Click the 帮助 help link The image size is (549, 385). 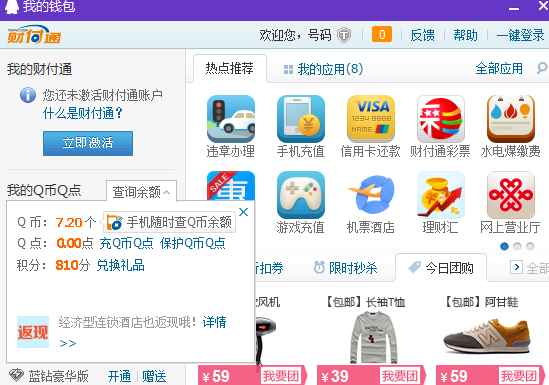click(466, 35)
